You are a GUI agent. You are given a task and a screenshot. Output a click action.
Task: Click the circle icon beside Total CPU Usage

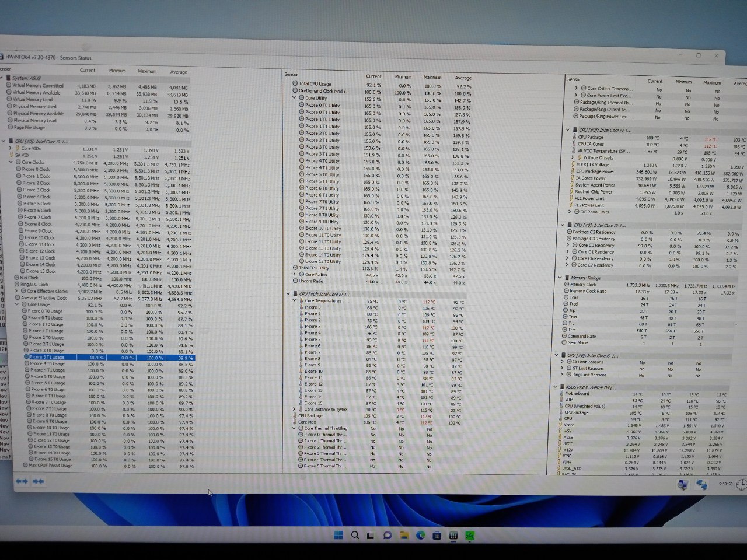(295, 84)
